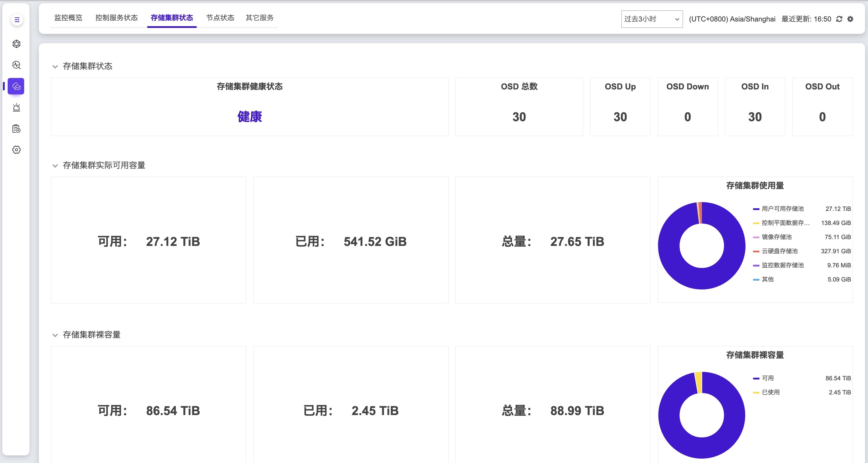Viewport: 868px width, 463px height.
Task: Switch to the 节点状态 tab
Action: tap(220, 18)
